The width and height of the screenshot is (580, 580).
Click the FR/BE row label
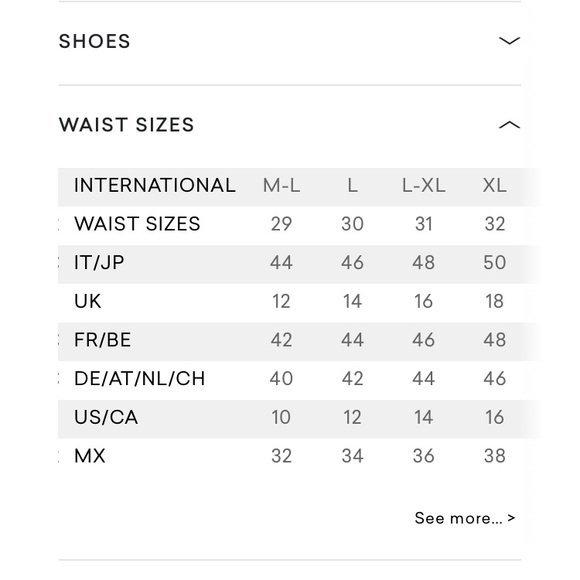[102, 340]
